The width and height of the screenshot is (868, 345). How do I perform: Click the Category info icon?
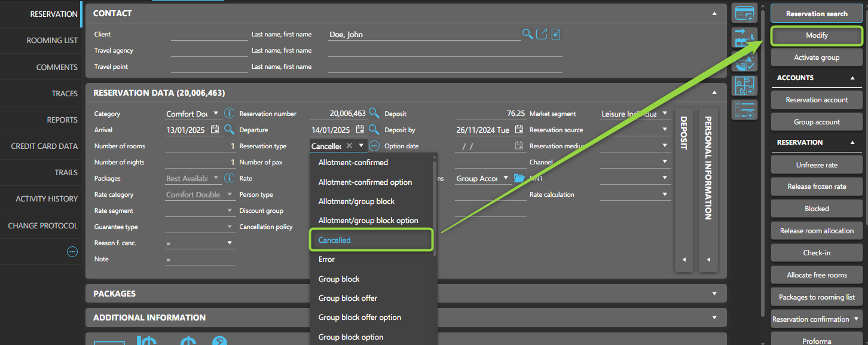(229, 113)
